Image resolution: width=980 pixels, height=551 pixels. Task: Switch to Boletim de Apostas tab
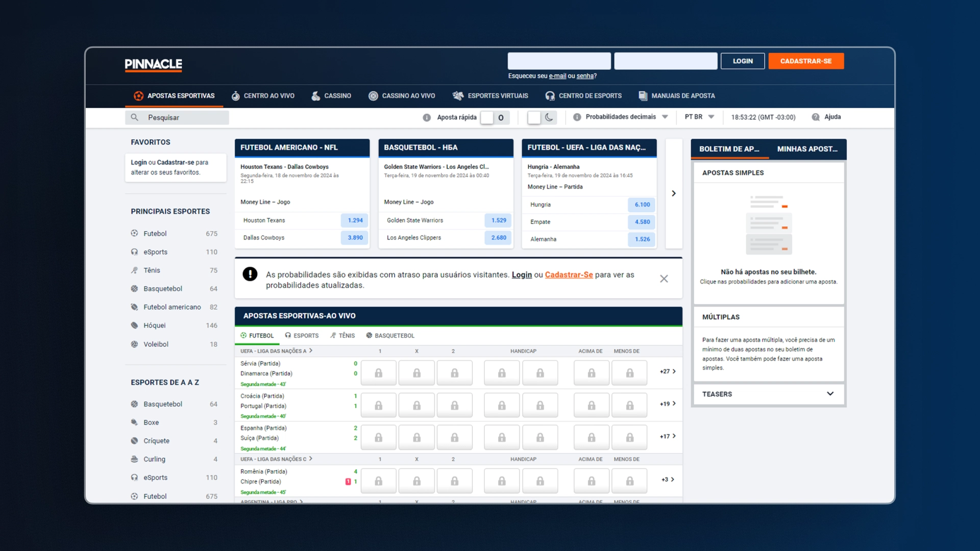(729, 149)
